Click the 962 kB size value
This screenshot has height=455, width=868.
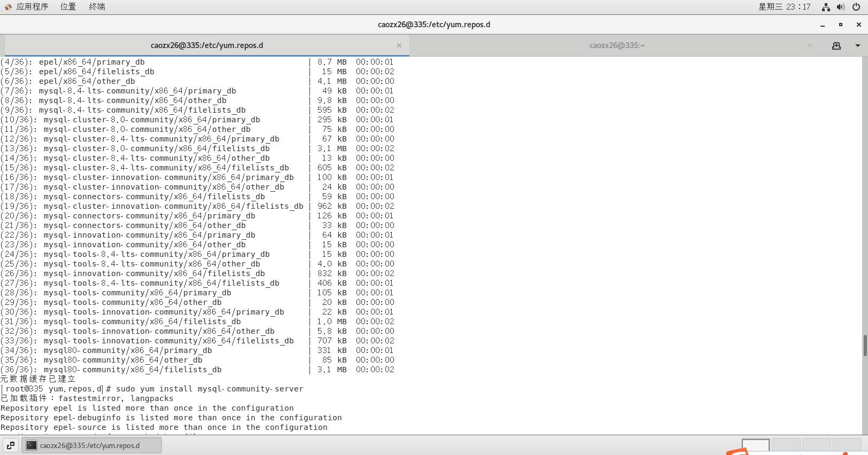tap(332, 206)
